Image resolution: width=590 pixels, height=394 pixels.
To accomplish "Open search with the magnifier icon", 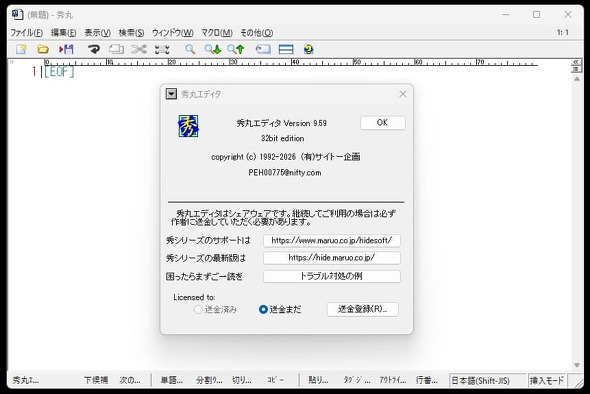I will coord(190,49).
